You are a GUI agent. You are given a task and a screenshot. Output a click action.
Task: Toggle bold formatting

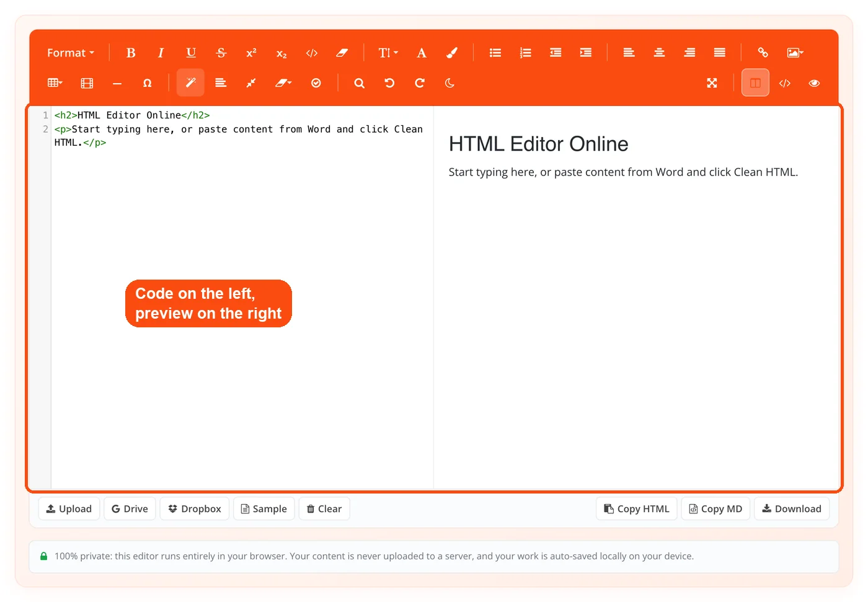[131, 53]
